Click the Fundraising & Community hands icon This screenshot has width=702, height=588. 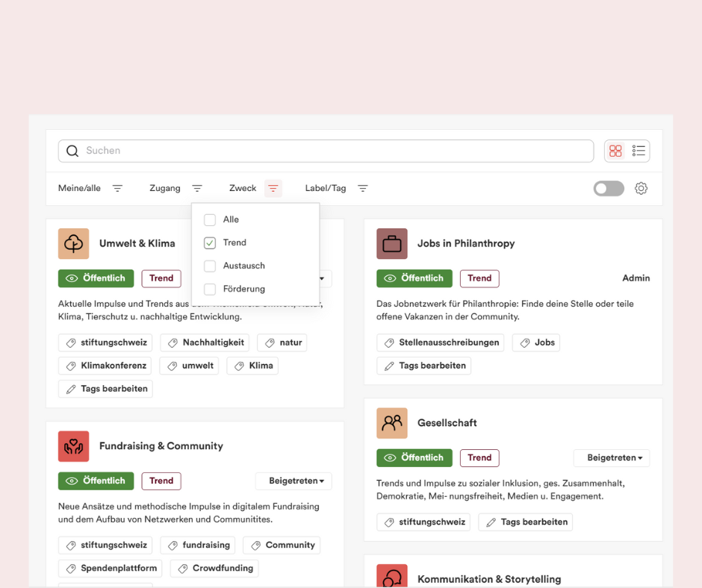click(x=73, y=446)
